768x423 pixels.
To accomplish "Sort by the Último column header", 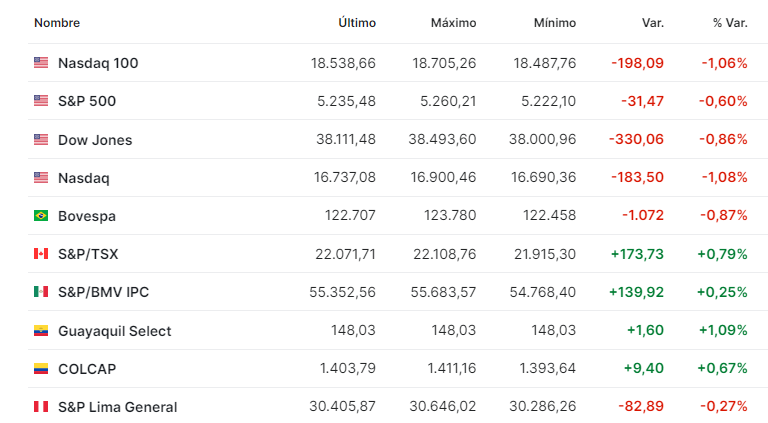I will [357, 23].
